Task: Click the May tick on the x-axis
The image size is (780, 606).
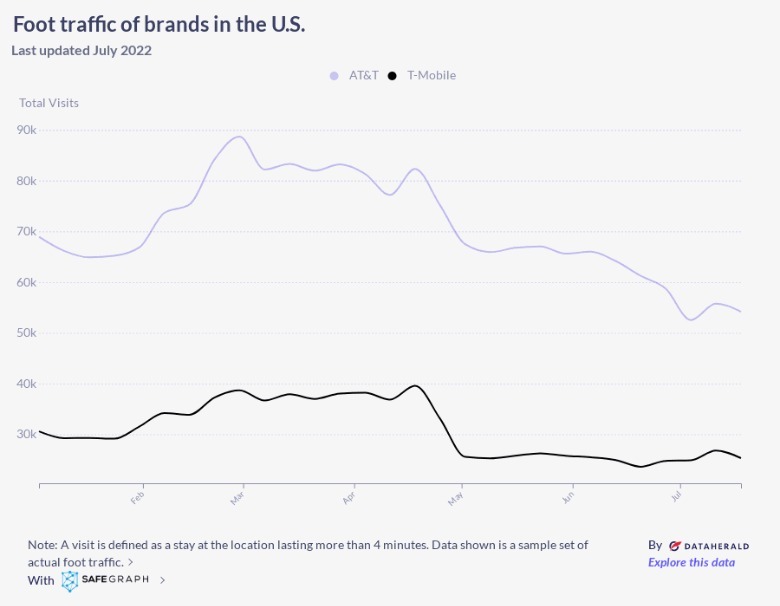Action: coord(458,495)
